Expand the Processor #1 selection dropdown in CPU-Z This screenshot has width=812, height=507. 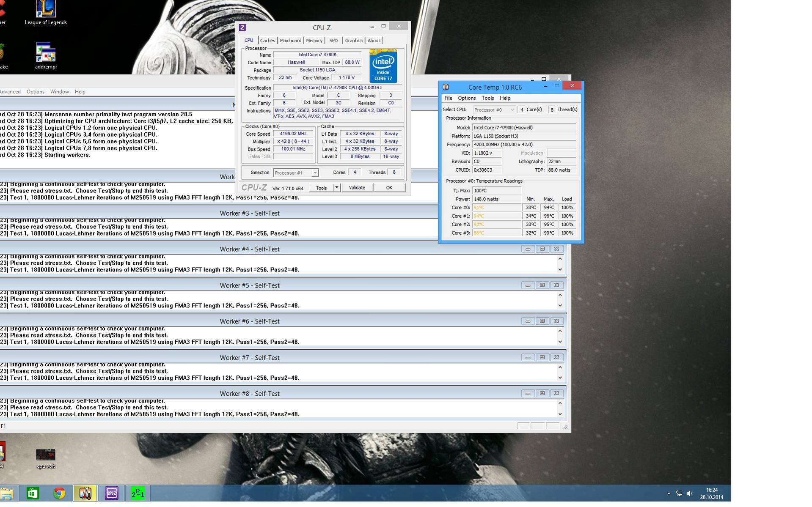click(315, 173)
